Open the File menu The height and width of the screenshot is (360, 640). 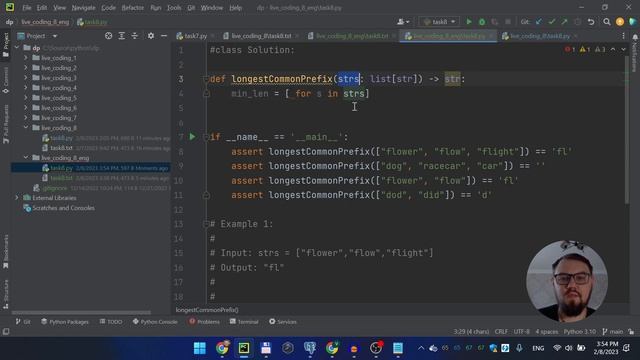pyautogui.click(x=27, y=8)
